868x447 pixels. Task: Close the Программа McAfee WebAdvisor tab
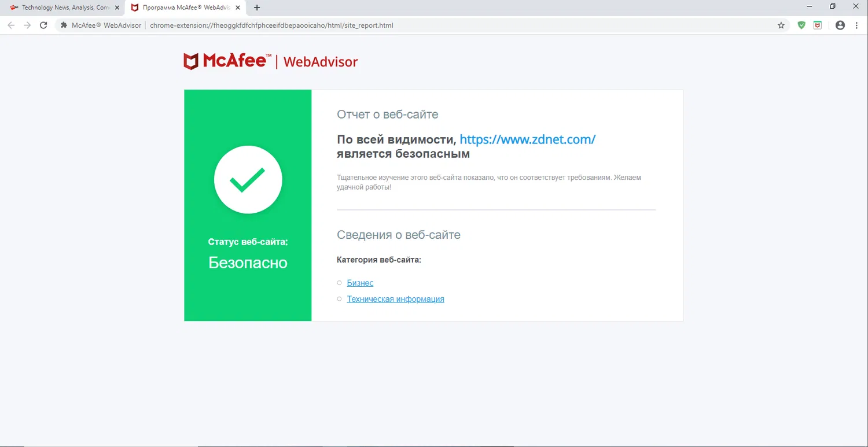[238, 8]
